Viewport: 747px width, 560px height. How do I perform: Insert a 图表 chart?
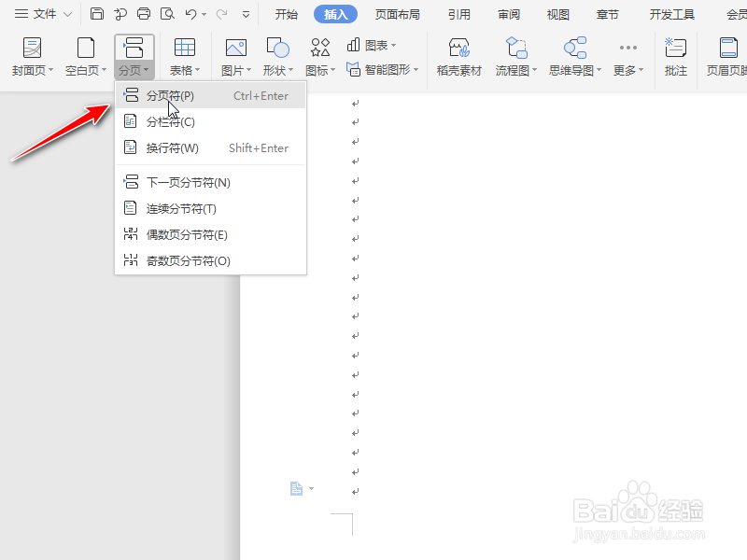[x=371, y=45]
